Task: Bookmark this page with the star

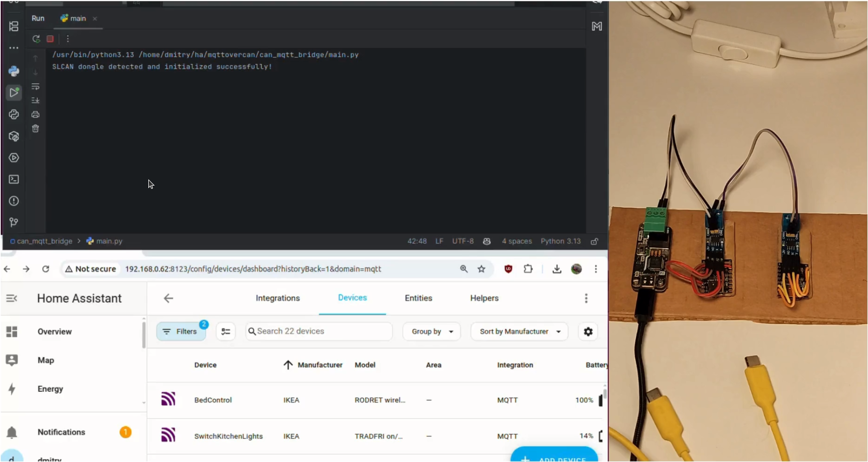Action: point(482,269)
